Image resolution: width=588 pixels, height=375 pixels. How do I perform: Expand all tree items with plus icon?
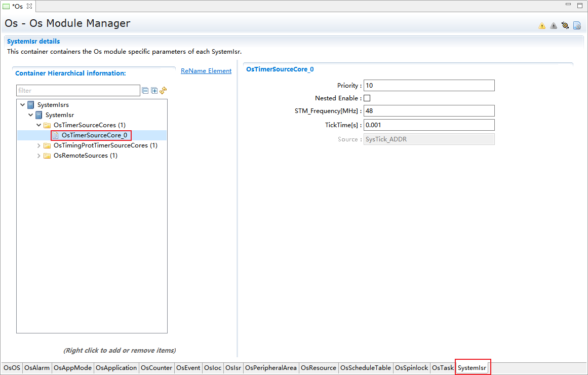pyautogui.click(x=154, y=91)
